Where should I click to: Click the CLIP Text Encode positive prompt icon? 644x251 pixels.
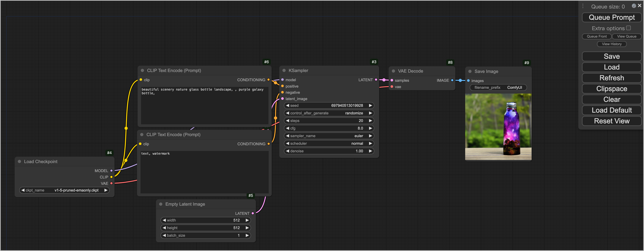point(142,71)
